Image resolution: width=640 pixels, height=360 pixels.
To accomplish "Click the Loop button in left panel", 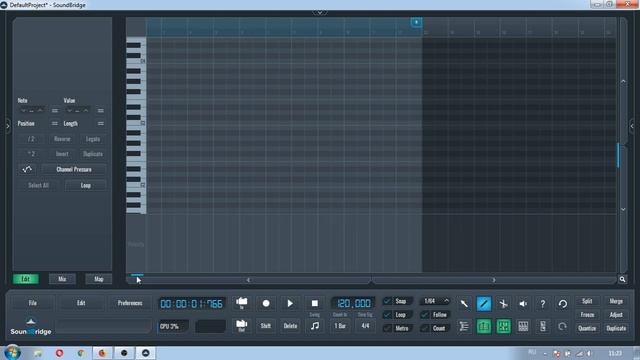I will pyautogui.click(x=86, y=185).
